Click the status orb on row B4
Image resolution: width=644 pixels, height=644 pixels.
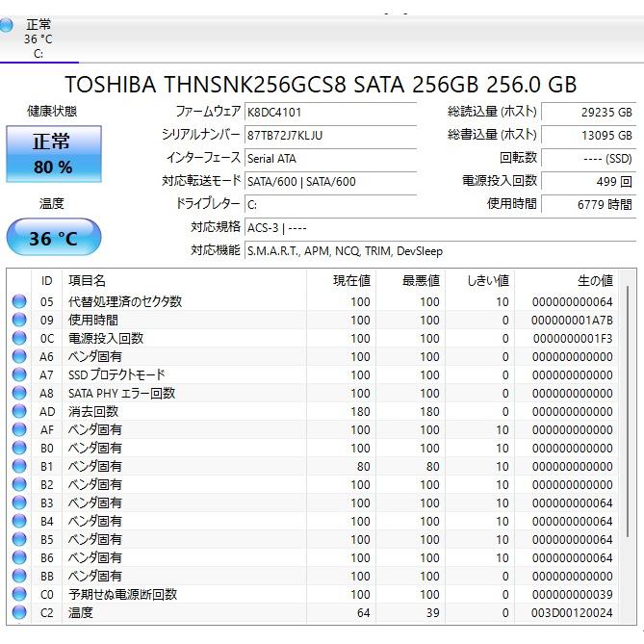coord(19,521)
